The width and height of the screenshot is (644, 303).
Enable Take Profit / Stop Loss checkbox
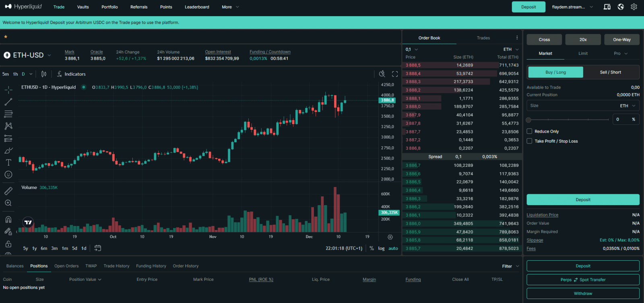pyautogui.click(x=530, y=141)
